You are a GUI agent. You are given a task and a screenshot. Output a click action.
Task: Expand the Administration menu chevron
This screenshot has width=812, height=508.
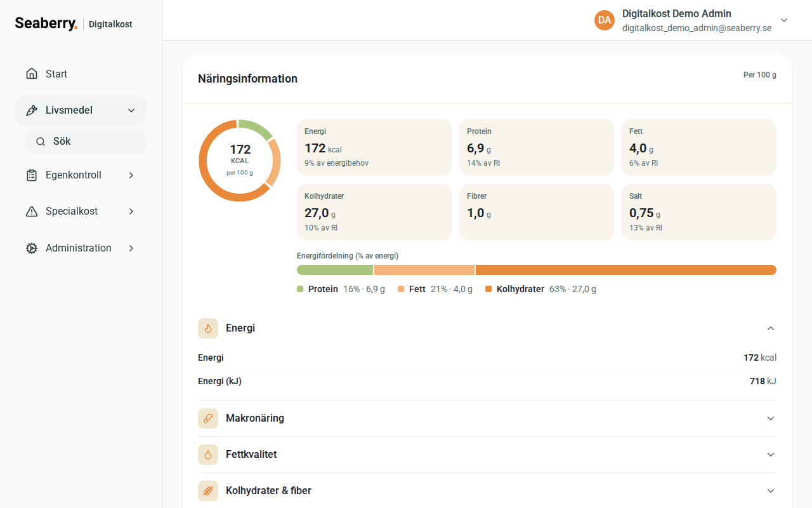[x=131, y=248]
